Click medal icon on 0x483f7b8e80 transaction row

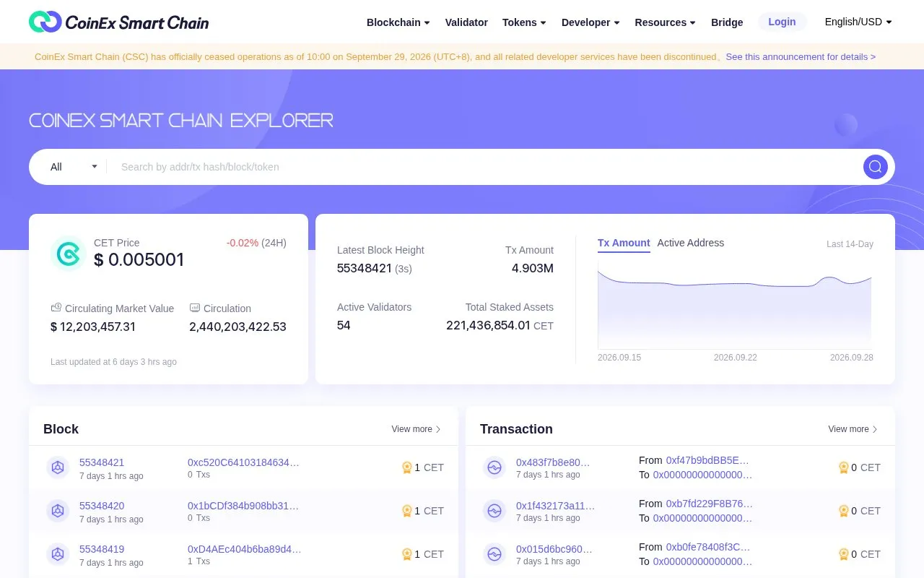pos(843,467)
